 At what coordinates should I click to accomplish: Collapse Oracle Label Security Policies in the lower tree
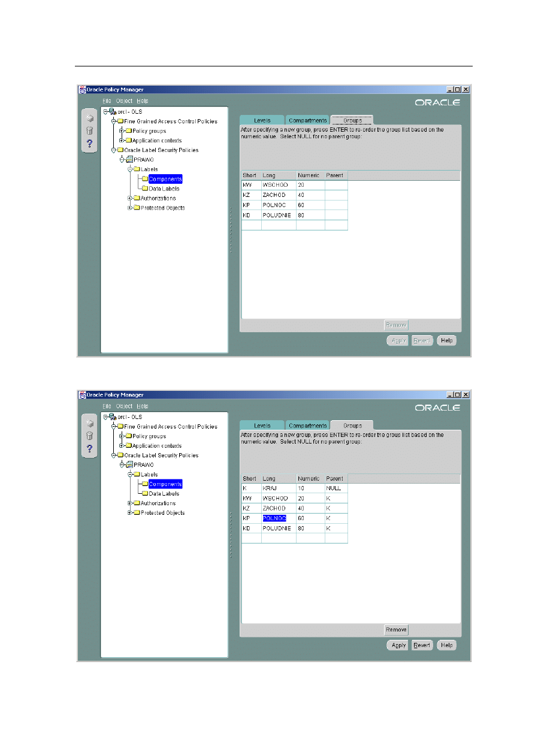(113, 456)
